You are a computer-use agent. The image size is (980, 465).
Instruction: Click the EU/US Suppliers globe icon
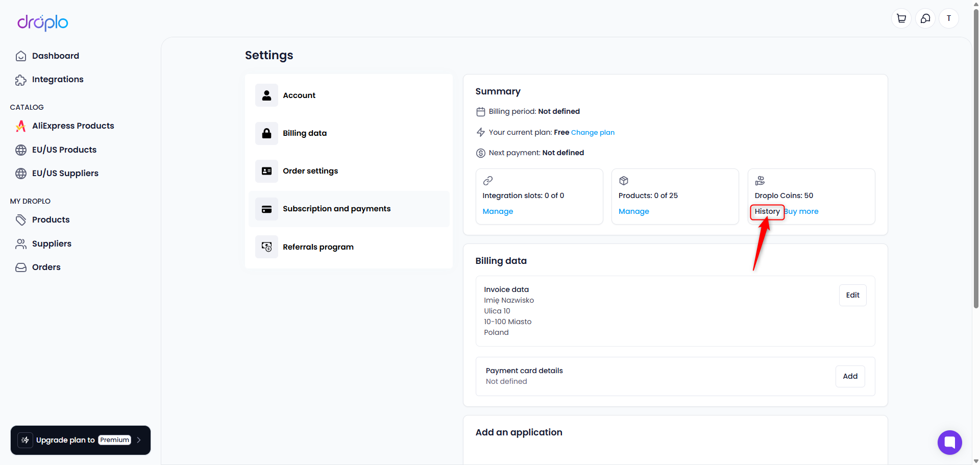tap(21, 174)
